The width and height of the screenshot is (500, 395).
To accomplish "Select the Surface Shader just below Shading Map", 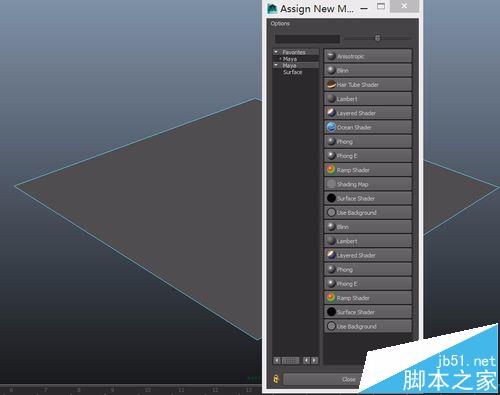I will tap(368, 198).
